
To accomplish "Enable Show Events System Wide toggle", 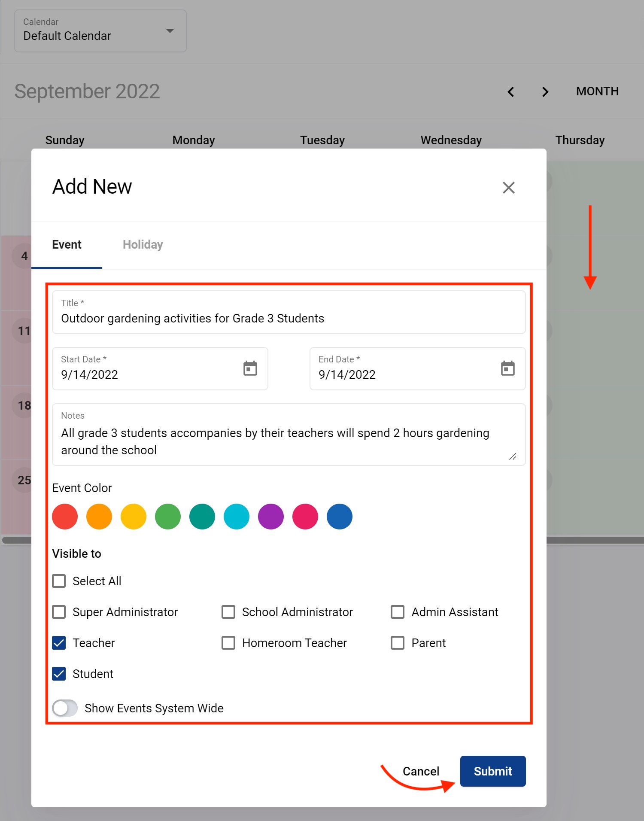I will [x=65, y=708].
